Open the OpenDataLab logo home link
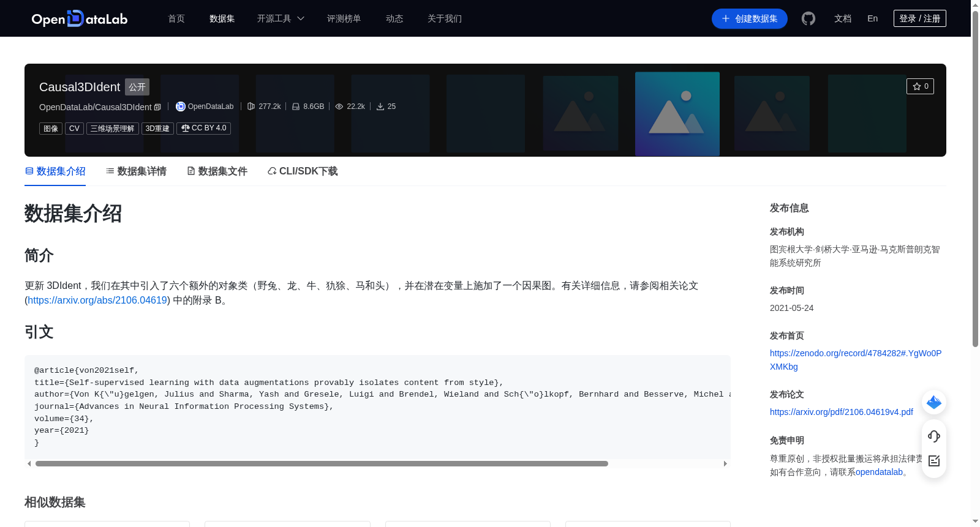The height and width of the screenshot is (527, 980). tap(80, 18)
